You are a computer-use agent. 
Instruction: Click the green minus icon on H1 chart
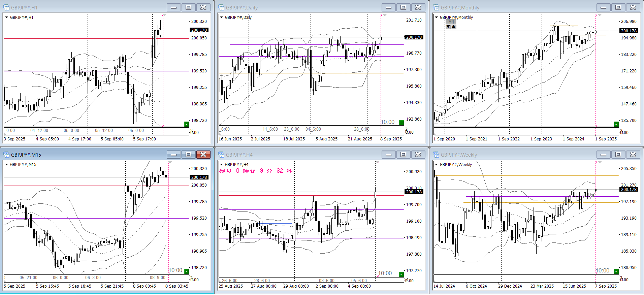(x=186, y=124)
